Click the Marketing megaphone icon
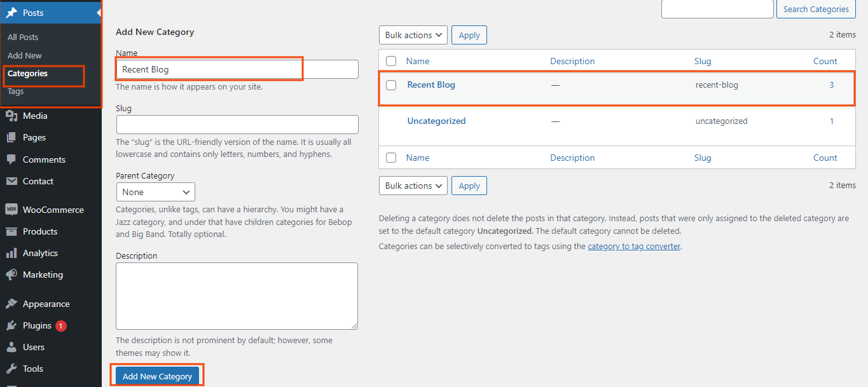Screen dimensions: 868x387 click(11, 275)
